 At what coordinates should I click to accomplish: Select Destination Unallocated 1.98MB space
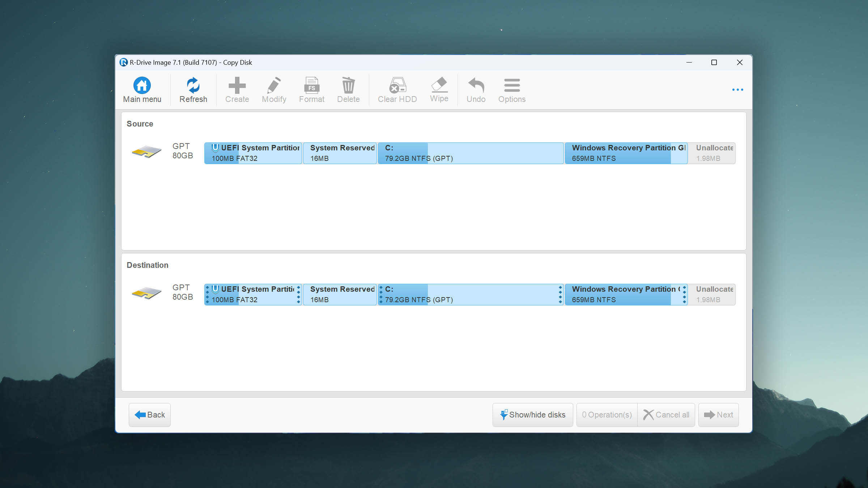712,295
